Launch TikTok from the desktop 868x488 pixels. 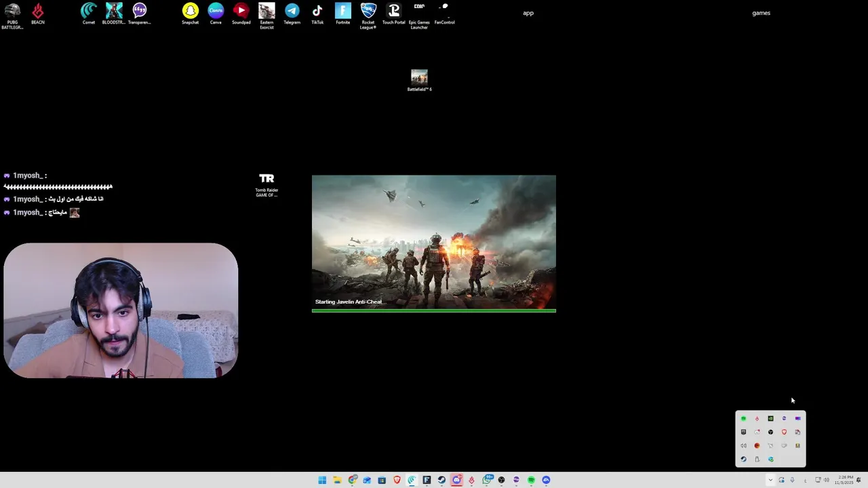tap(317, 14)
